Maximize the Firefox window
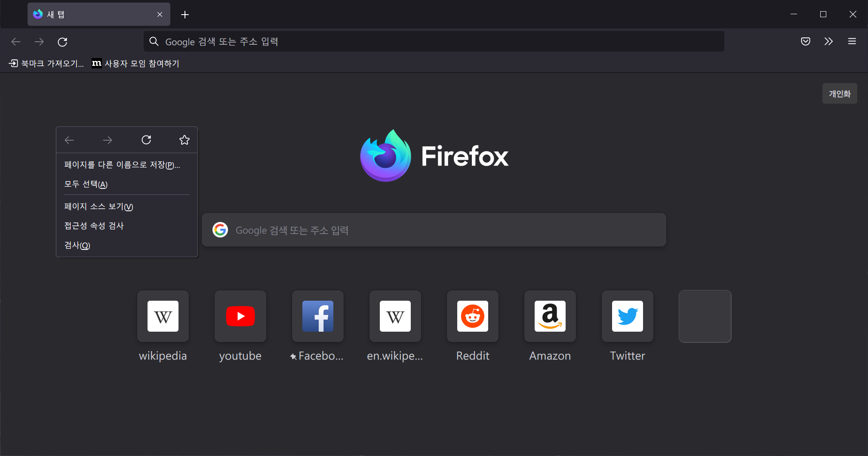Screen dimensions: 868x456 (x=823, y=14)
